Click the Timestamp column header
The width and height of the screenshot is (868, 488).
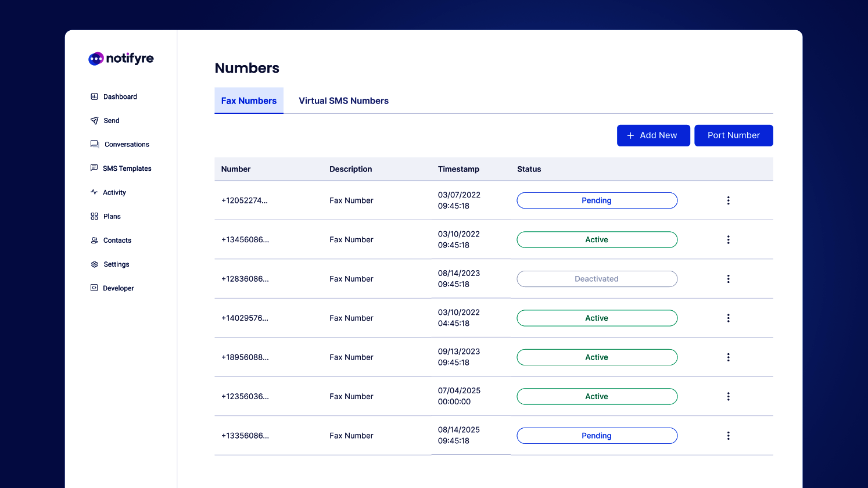coord(458,169)
